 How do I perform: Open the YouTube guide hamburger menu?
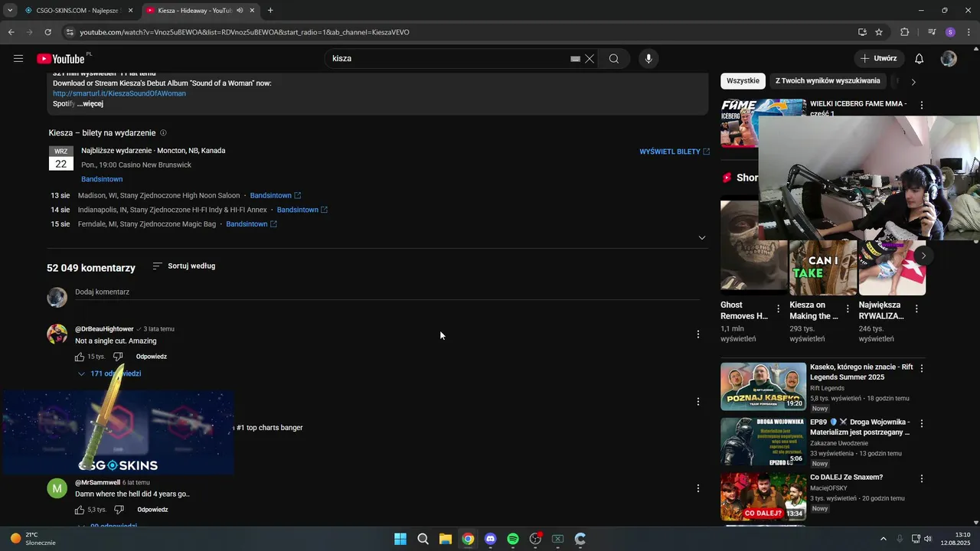point(18,59)
